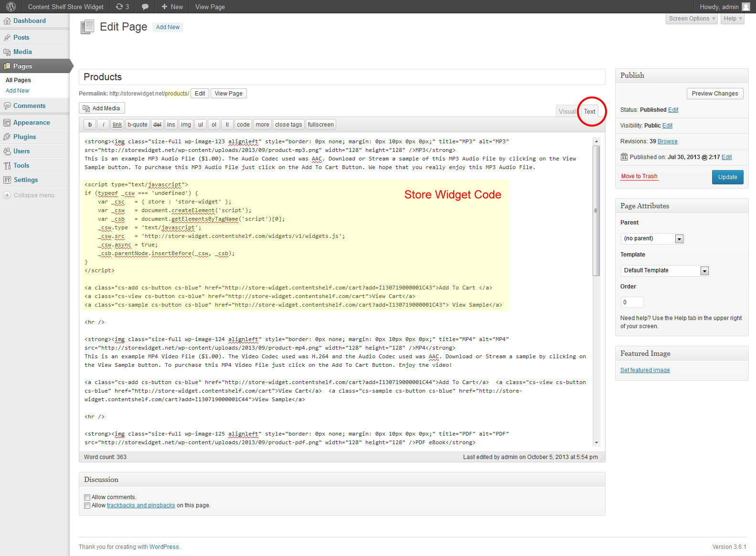Viewport: 756px width, 556px height.
Task: Open Add New submenu under Pages
Action: click(17, 91)
